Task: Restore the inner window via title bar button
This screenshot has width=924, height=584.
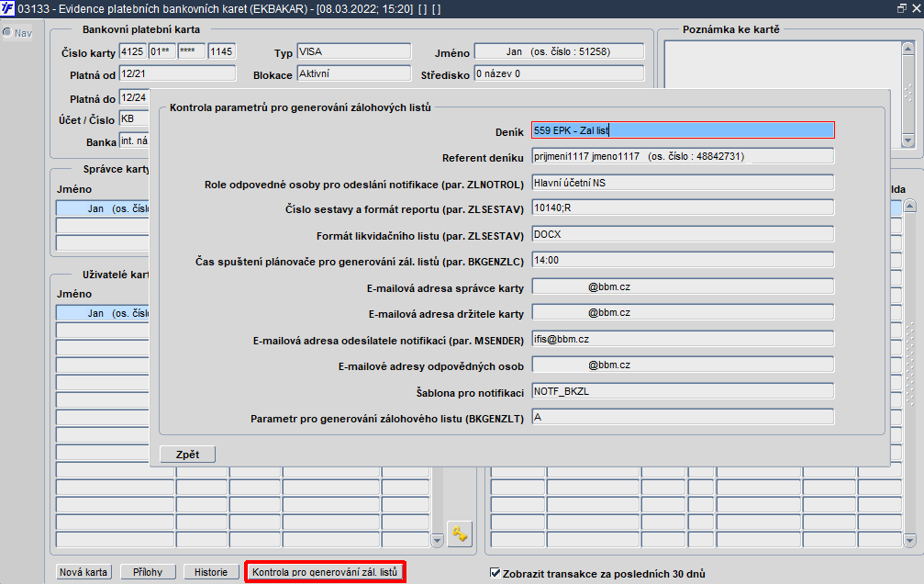Action: point(902,8)
